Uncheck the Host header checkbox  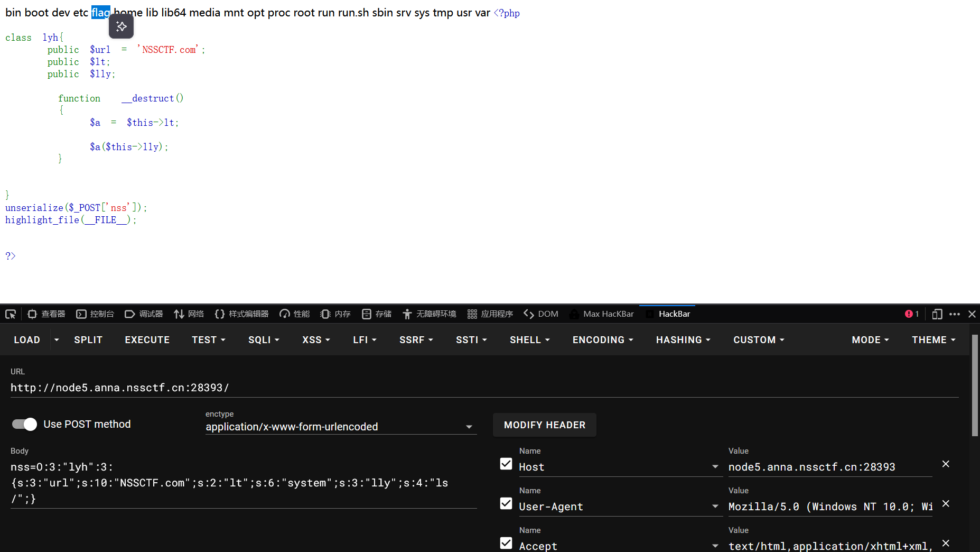pyautogui.click(x=506, y=464)
